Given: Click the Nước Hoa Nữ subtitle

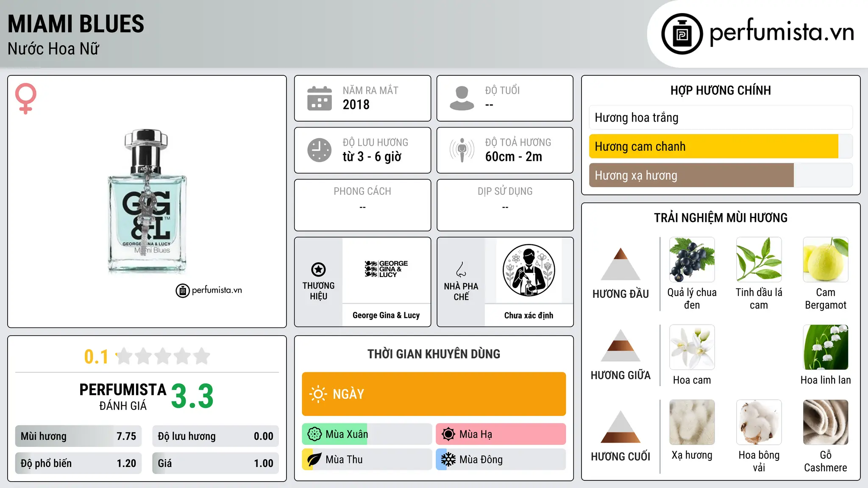Looking at the screenshot, I should click(53, 49).
